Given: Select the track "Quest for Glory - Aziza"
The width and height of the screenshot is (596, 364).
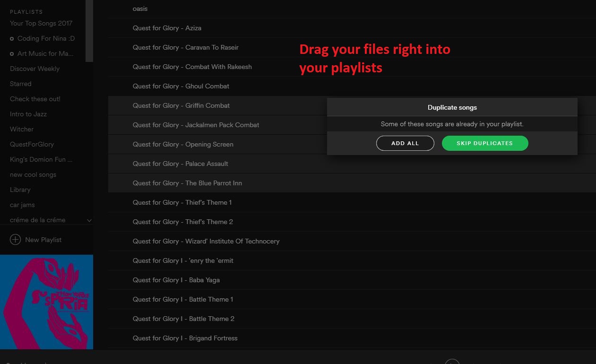Looking at the screenshot, I should pos(167,28).
